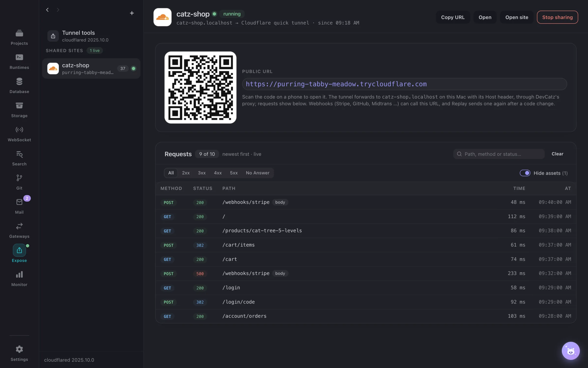Open the Projects section
This screenshot has width=588, height=368.
19,37
